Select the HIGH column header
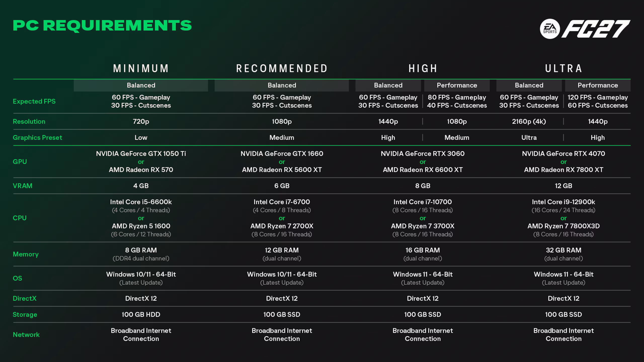Viewport: 644px width, 362px height. (423, 68)
